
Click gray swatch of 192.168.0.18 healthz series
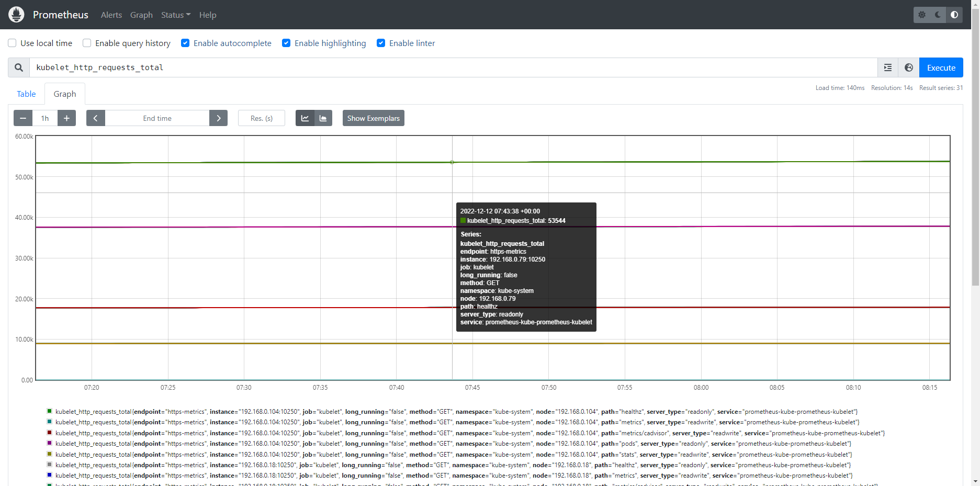(x=49, y=465)
